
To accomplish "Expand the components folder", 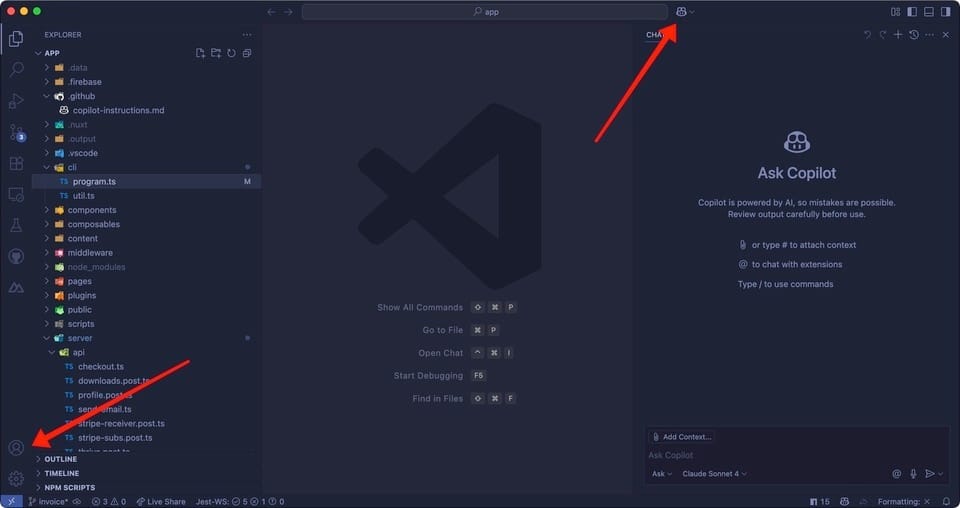I will tap(91, 210).
